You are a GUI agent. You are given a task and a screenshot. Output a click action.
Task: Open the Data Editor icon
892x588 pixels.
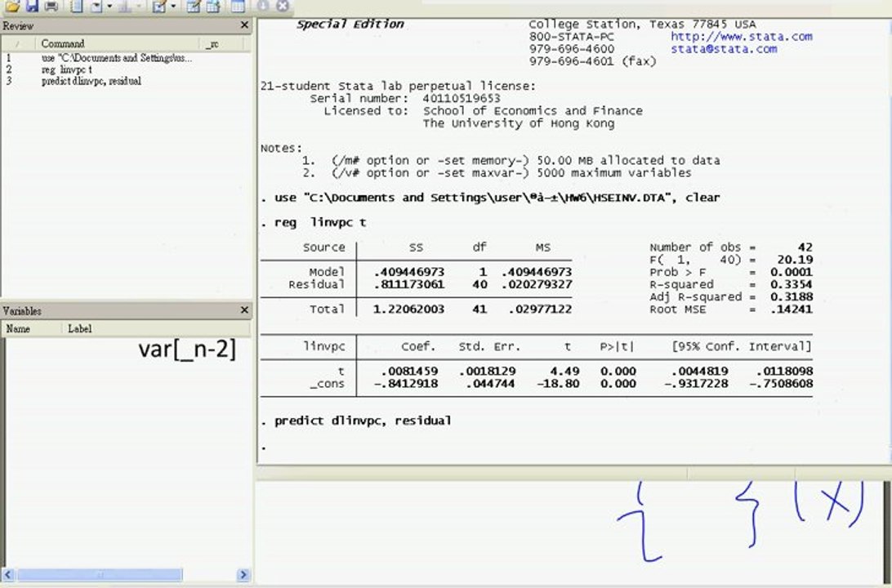[x=194, y=6]
